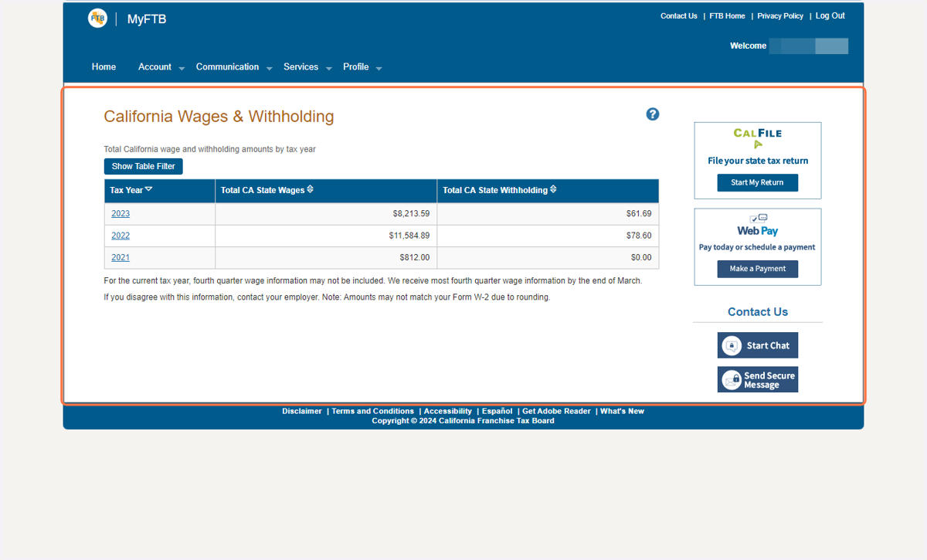
Task: Select the $11,584.89 wages cell
Action: (x=326, y=236)
